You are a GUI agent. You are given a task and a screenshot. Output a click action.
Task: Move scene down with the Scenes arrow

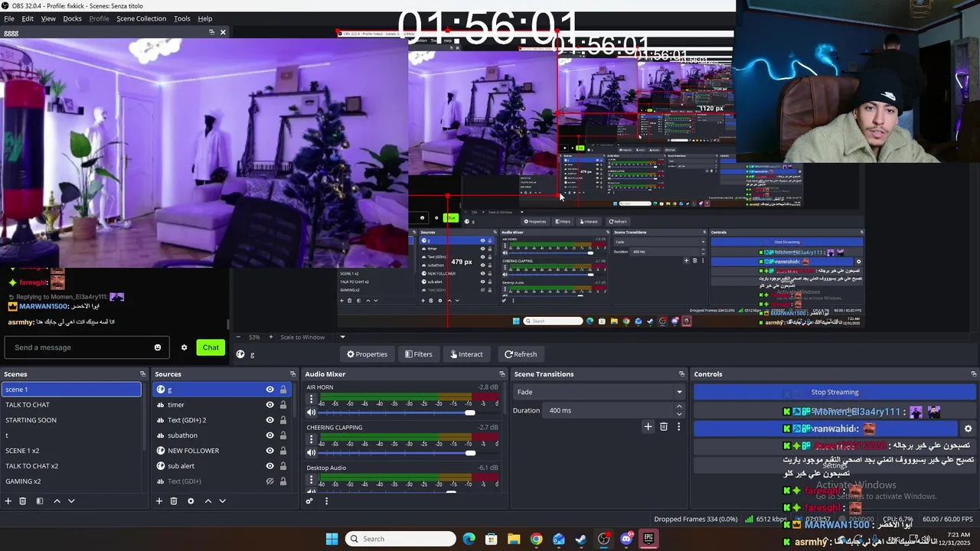click(x=71, y=501)
